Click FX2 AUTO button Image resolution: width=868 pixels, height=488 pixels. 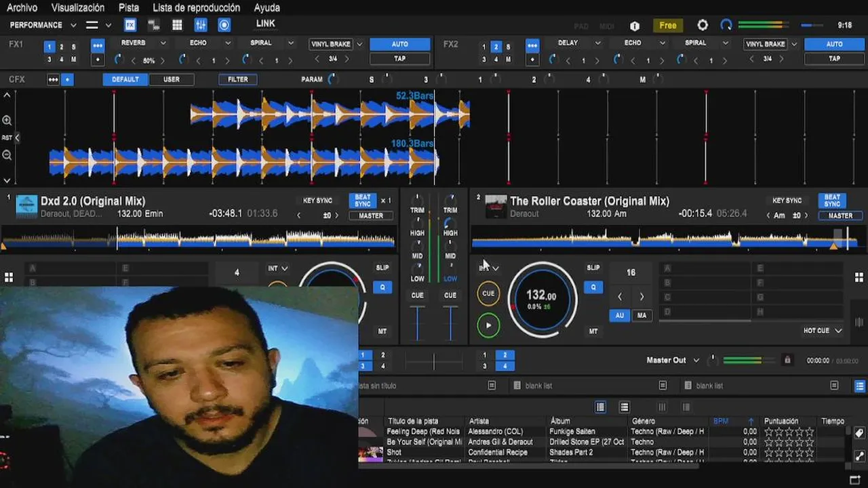pos(834,44)
